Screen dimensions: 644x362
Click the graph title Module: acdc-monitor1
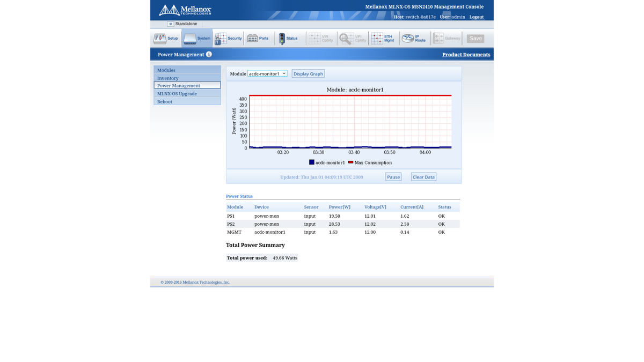pyautogui.click(x=355, y=90)
